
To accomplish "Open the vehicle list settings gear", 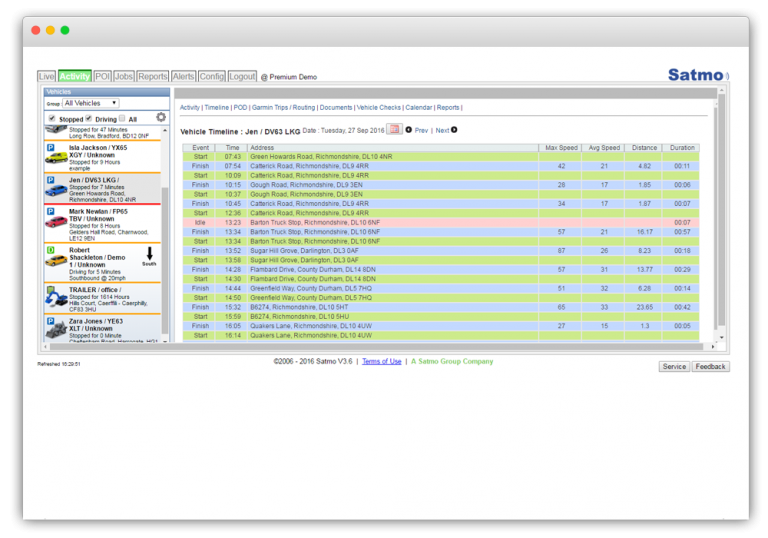I will [161, 117].
